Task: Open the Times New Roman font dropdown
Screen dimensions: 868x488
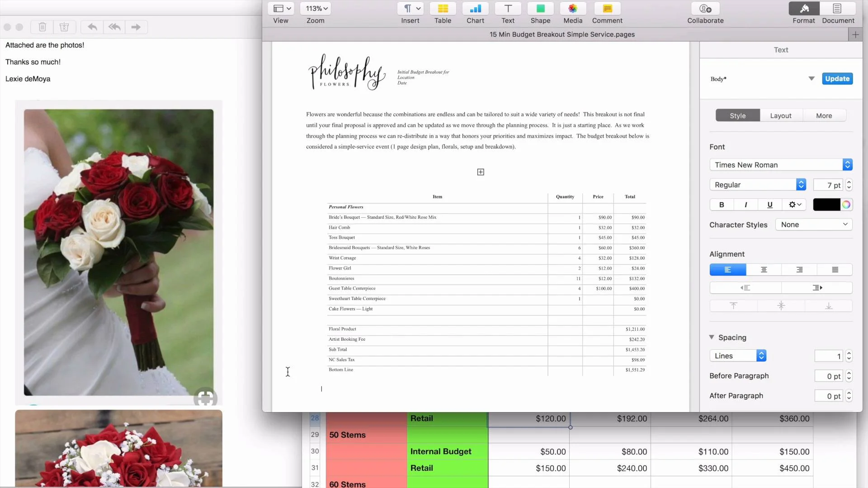Action: coord(781,165)
